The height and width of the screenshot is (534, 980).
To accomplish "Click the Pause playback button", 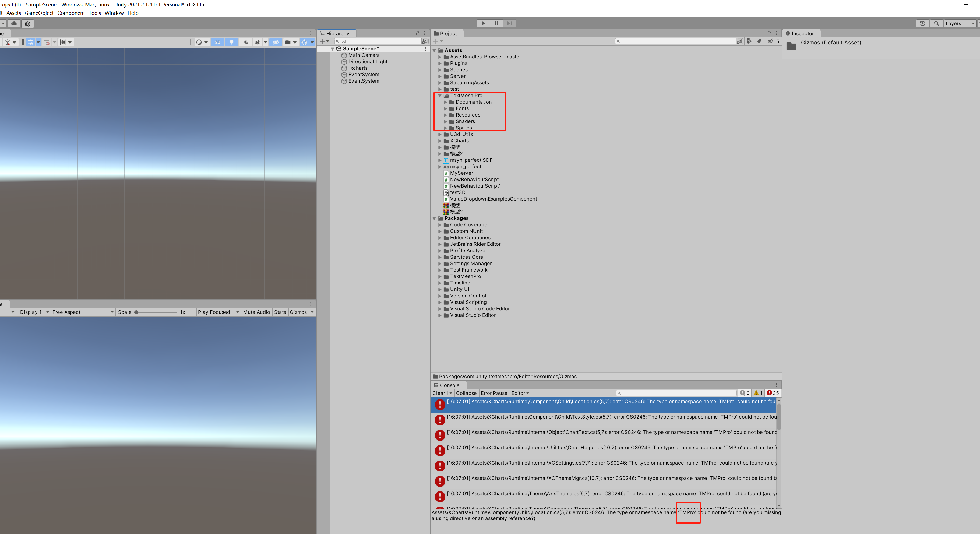I will 496,23.
